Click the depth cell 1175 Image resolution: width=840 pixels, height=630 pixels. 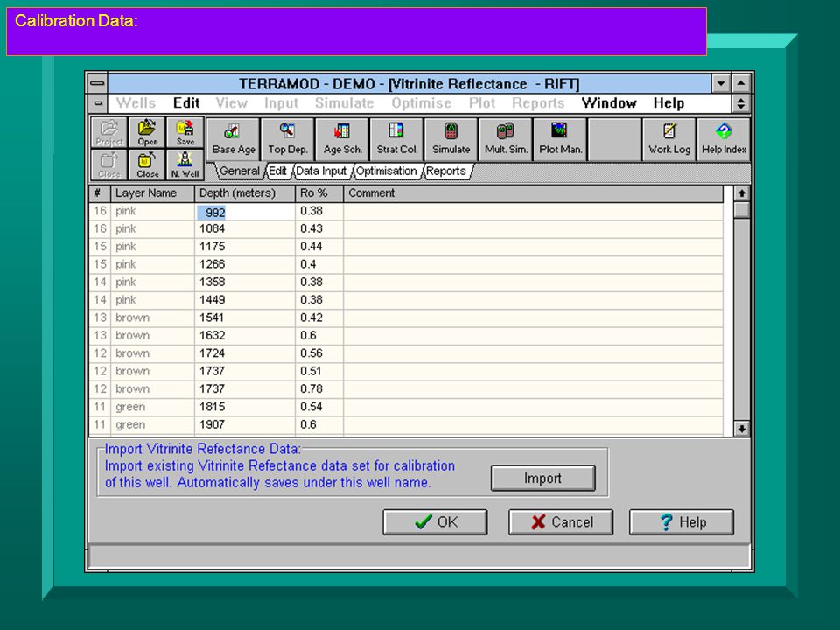pyautogui.click(x=245, y=247)
